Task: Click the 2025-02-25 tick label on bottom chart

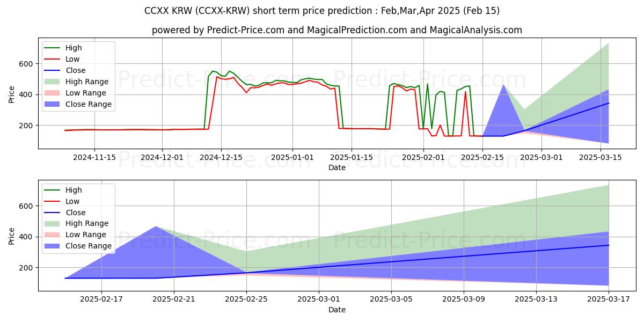Action: pos(246,299)
